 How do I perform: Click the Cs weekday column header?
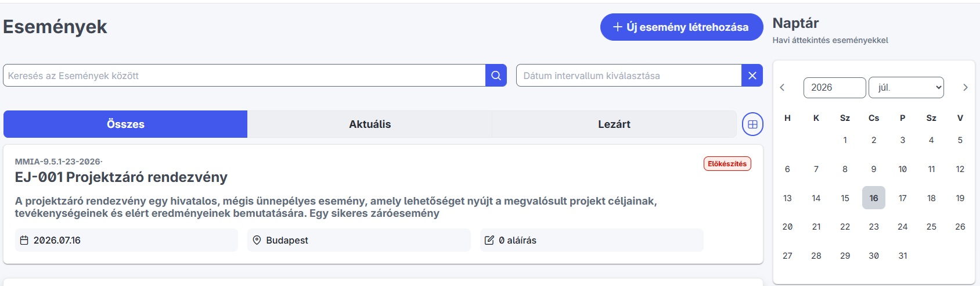(x=874, y=118)
